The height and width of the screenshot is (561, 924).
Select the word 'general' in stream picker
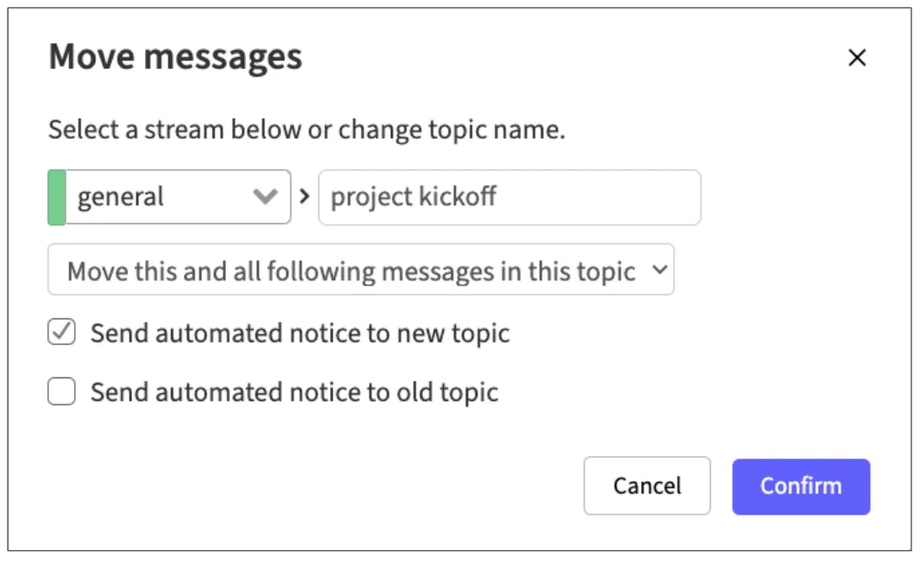coord(120,197)
